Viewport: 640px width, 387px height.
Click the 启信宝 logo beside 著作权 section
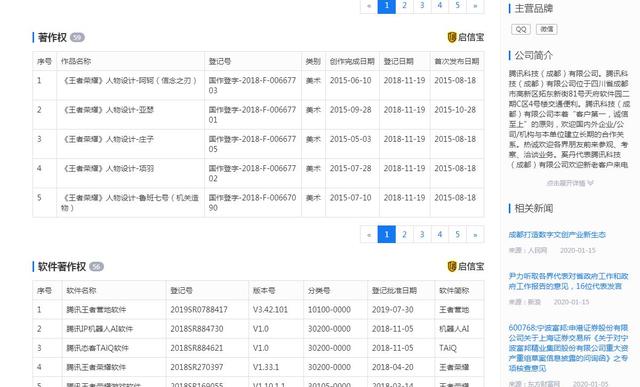tap(466, 37)
